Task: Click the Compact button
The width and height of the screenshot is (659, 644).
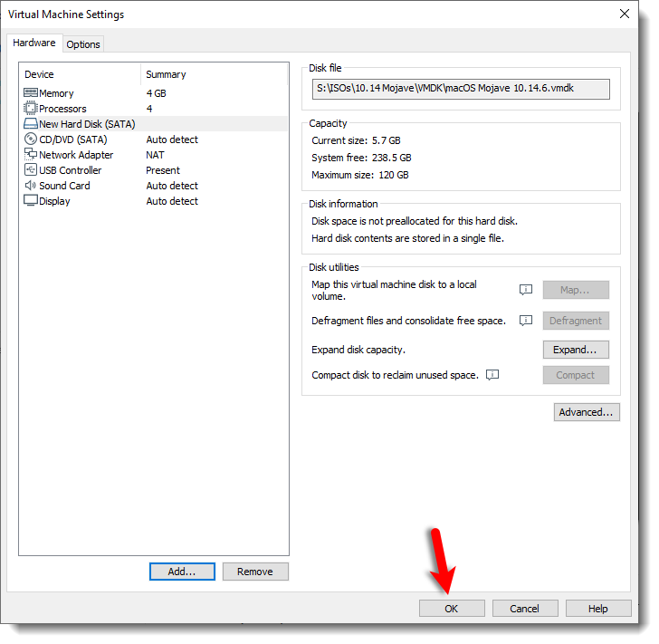Action: tap(576, 375)
